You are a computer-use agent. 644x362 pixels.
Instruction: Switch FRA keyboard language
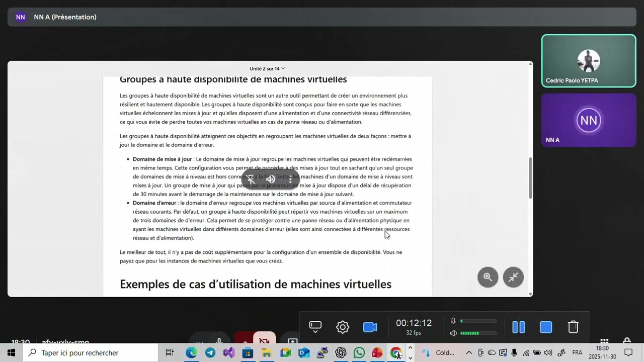(x=577, y=353)
